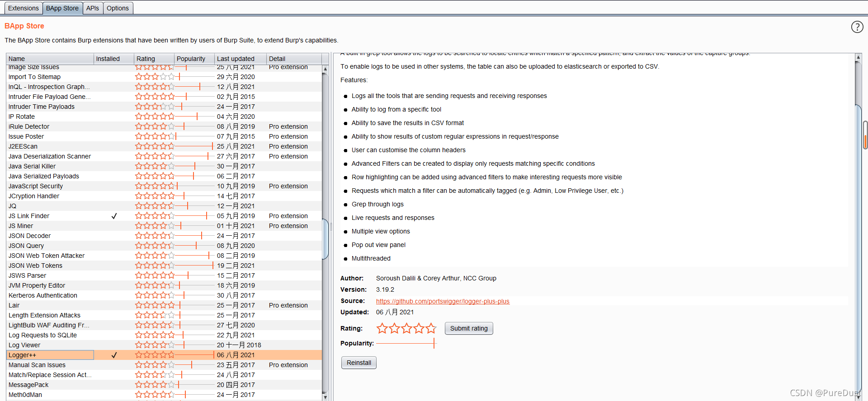Select the JSWS Parser row

(165, 275)
